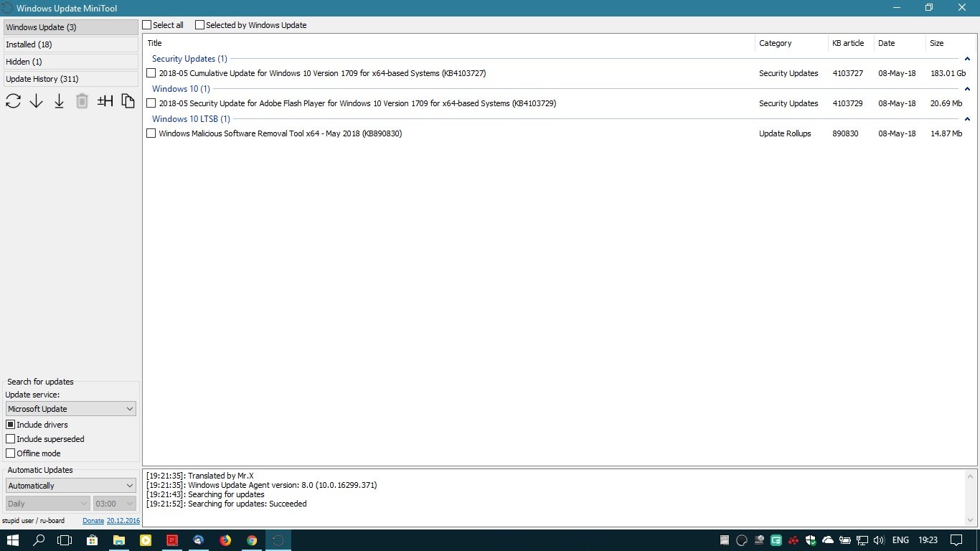Screen dimensions: 980x551
Task: Sort by the KB article column header
Action: click(x=851, y=43)
